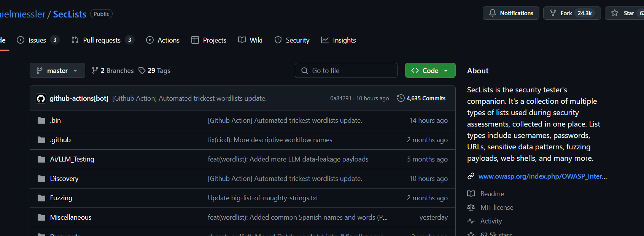Image resolution: width=644 pixels, height=236 pixels.
Task: Open the master branch dropdown
Action: coord(57,71)
